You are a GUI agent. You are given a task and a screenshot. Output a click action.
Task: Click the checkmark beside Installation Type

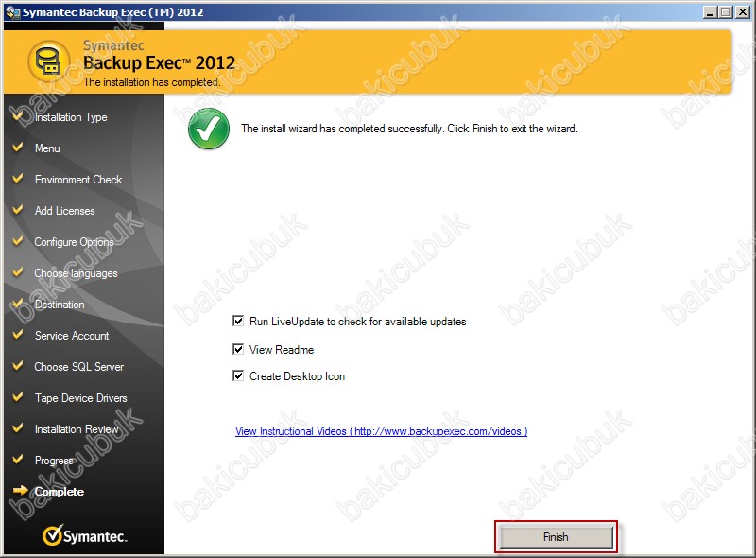18,115
